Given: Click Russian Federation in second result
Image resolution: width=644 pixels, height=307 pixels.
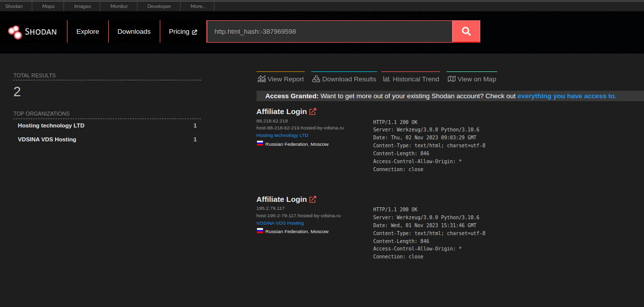Looking at the screenshot, I should click(287, 232).
